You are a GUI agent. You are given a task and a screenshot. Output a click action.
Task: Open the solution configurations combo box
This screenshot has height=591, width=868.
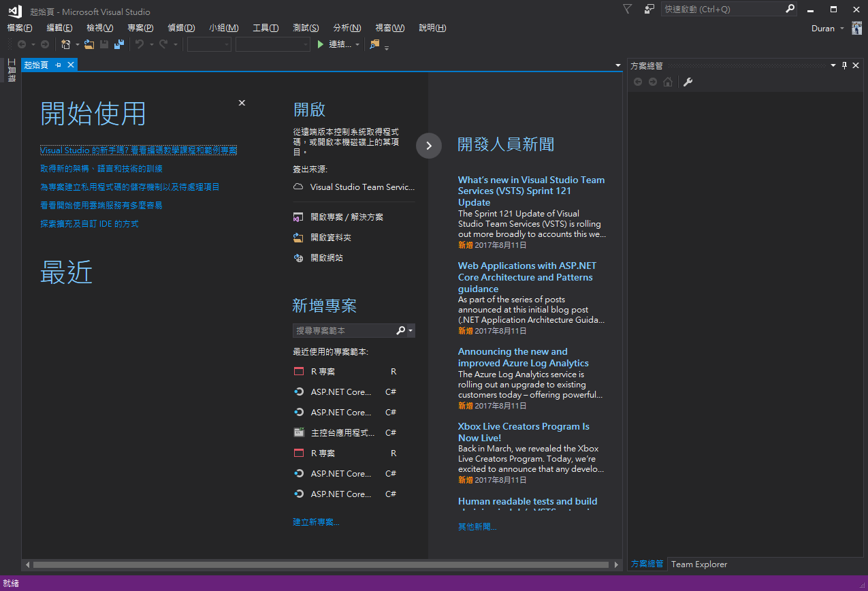pyautogui.click(x=209, y=44)
